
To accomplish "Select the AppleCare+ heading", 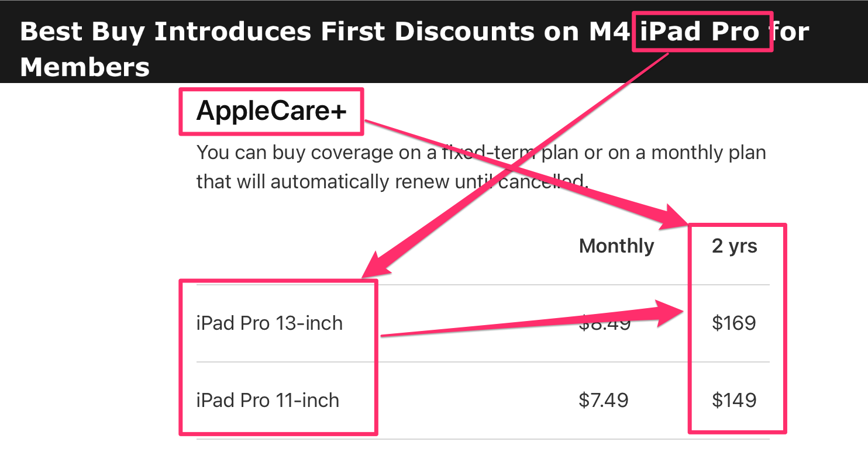I will tap(271, 111).
